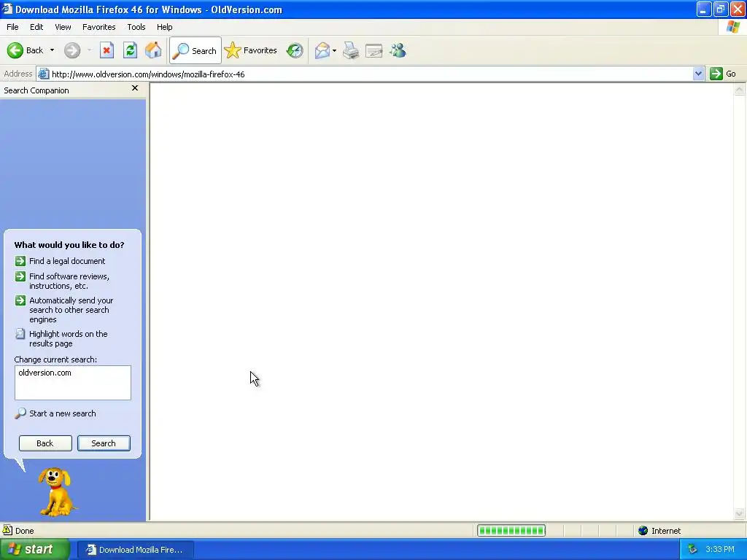This screenshot has height=560, width=747.
Task: Open the Tools menu
Action: (136, 27)
